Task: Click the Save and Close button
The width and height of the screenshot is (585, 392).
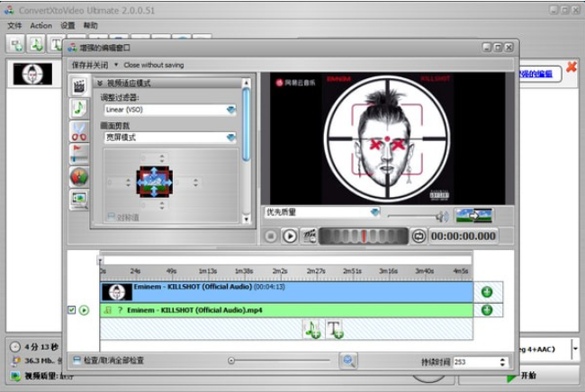Action: [x=90, y=65]
